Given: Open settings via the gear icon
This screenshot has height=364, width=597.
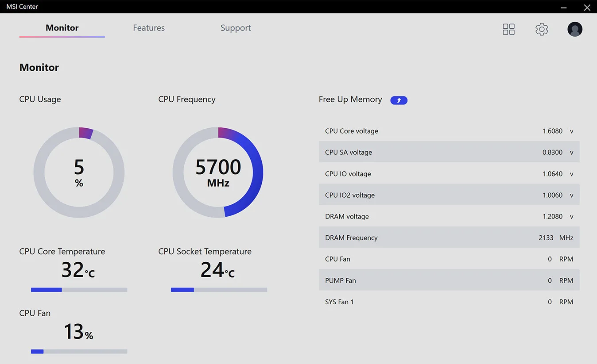Looking at the screenshot, I should pyautogui.click(x=542, y=29).
